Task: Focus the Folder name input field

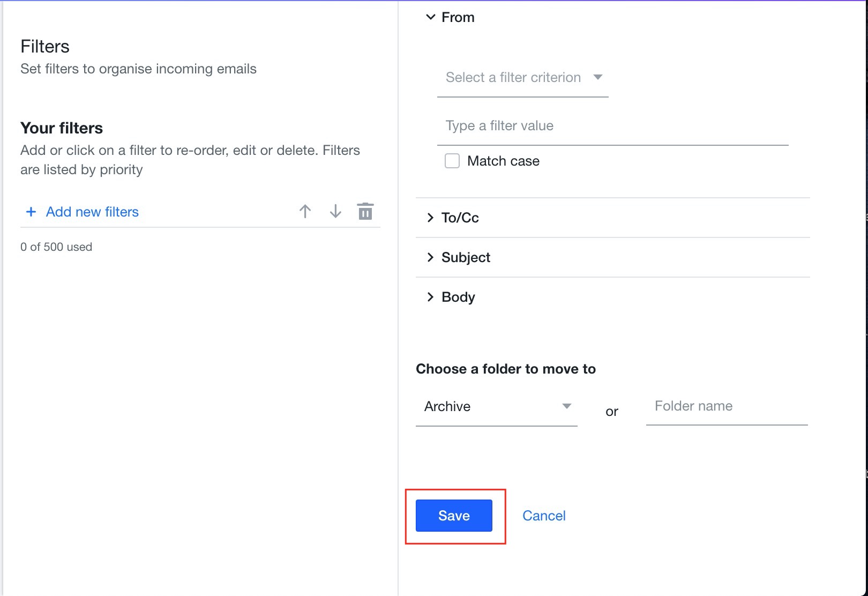Action: [727, 406]
